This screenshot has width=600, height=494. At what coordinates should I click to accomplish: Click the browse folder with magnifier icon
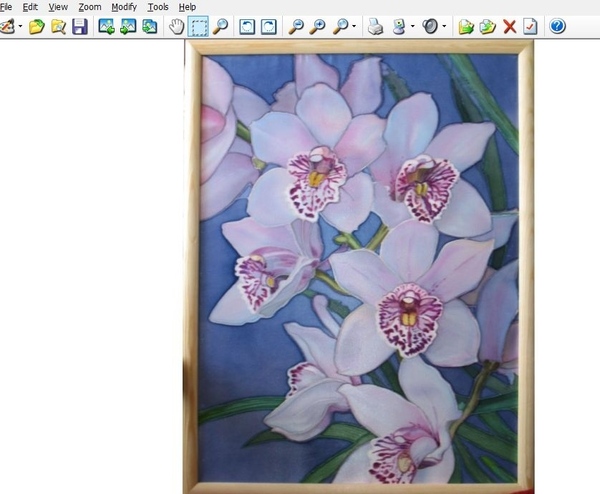pyautogui.click(x=59, y=26)
